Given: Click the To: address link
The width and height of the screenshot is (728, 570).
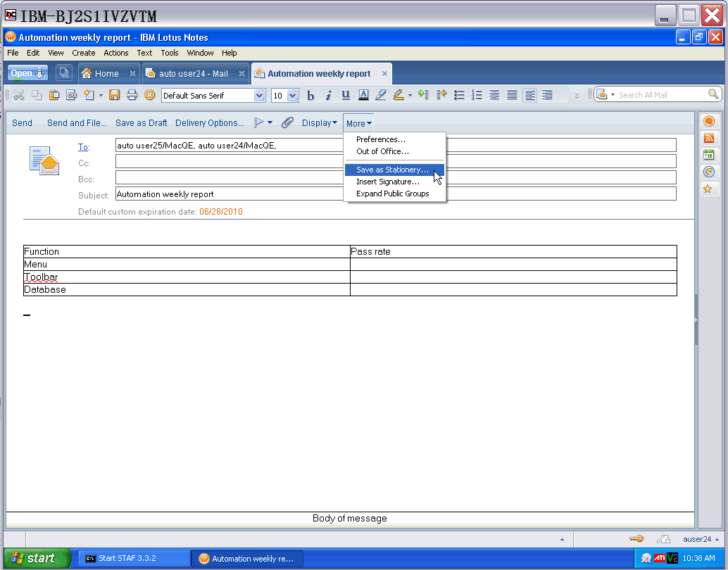Looking at the screenshot, I should pos(84,147).
